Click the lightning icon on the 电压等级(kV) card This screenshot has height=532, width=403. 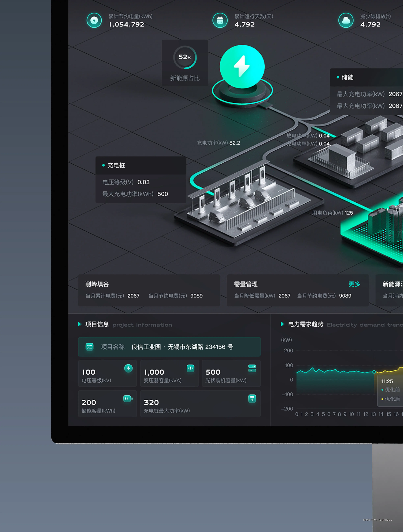(128, 368)
